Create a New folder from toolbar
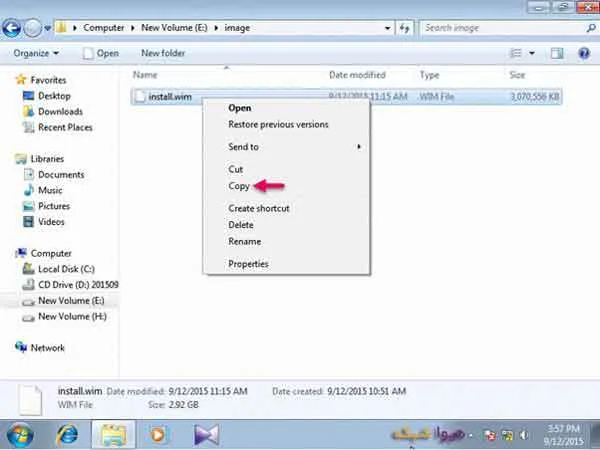600x450 pixels. (163, 53)
